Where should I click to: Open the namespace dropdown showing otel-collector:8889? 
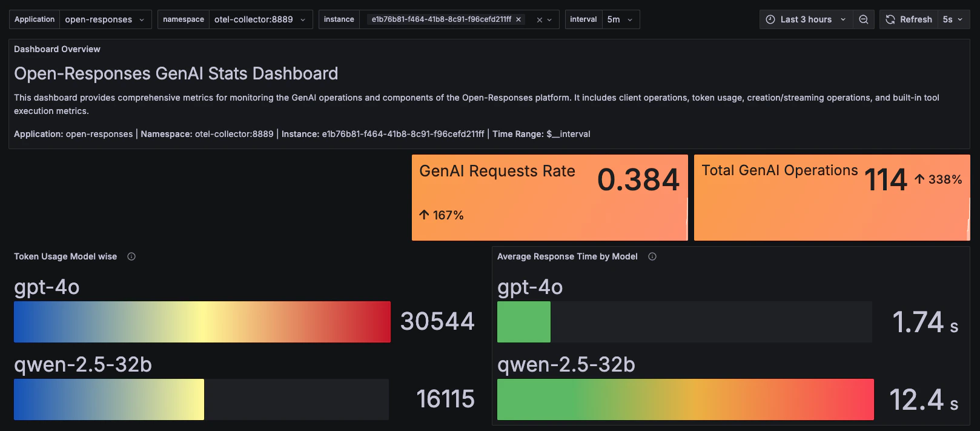click(x=260, y=19)
